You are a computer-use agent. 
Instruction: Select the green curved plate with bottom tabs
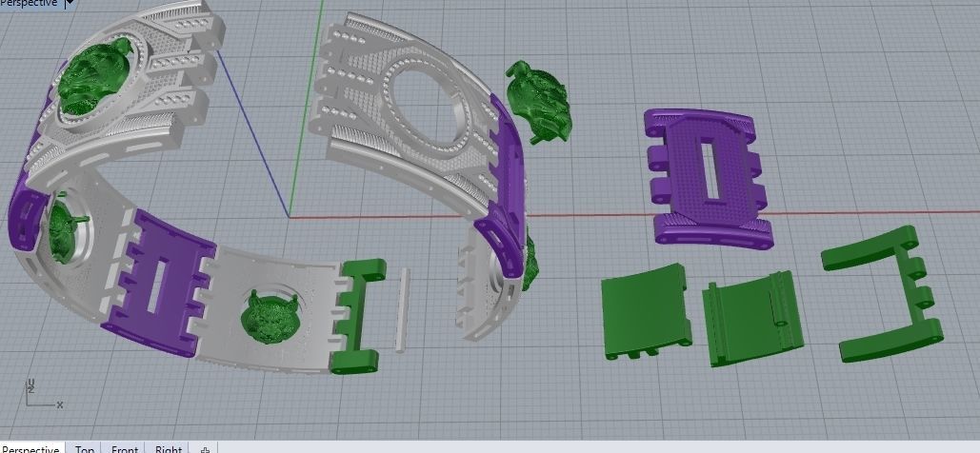646,310
